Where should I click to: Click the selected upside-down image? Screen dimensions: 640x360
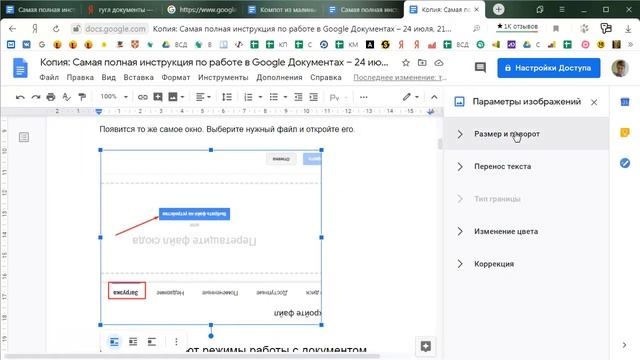(211, 237)
